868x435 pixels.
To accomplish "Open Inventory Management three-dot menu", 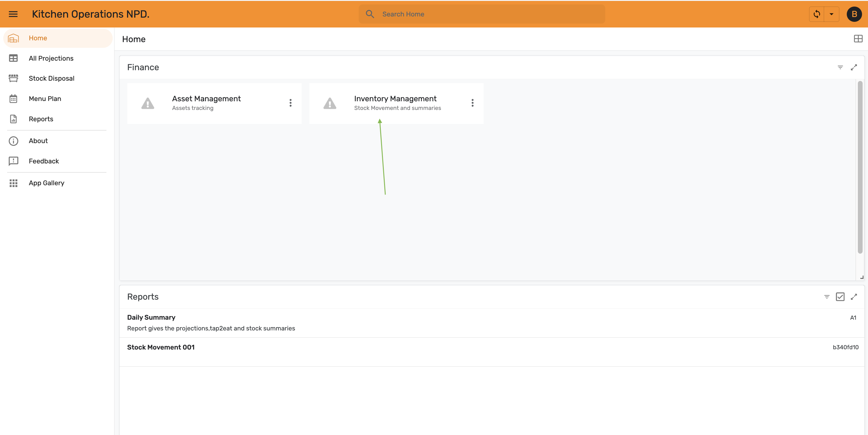I will (x=473, y=103).
